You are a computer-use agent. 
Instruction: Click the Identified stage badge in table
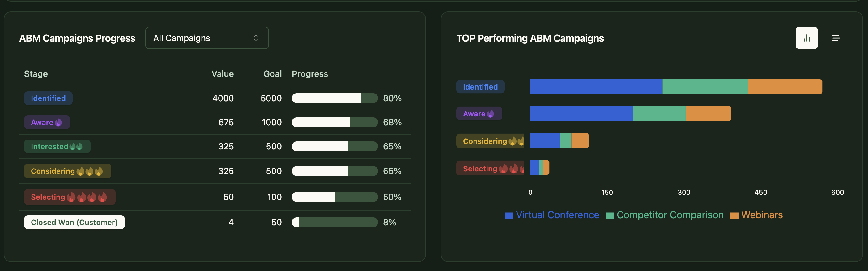[48, 98]
